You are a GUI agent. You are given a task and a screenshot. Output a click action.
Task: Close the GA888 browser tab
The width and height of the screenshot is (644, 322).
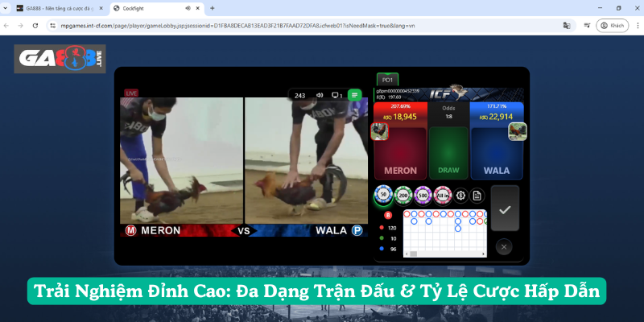(101, 8)
